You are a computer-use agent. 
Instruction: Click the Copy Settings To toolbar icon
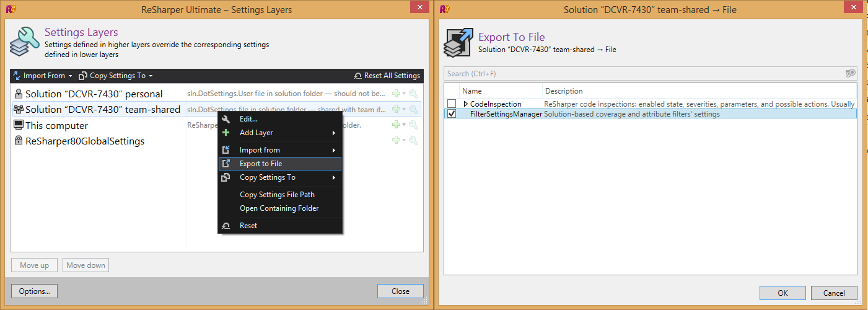pos(83,76)
